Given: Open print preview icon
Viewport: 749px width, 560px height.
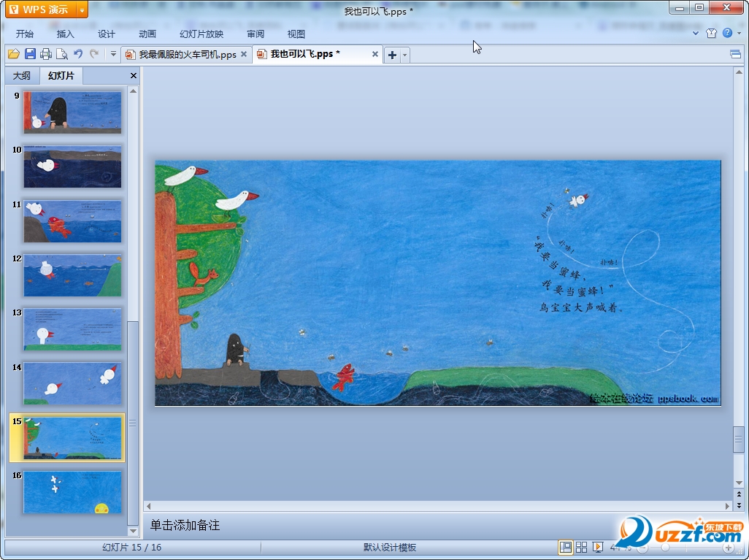Looking at the screenshot, I should [61, 54].
